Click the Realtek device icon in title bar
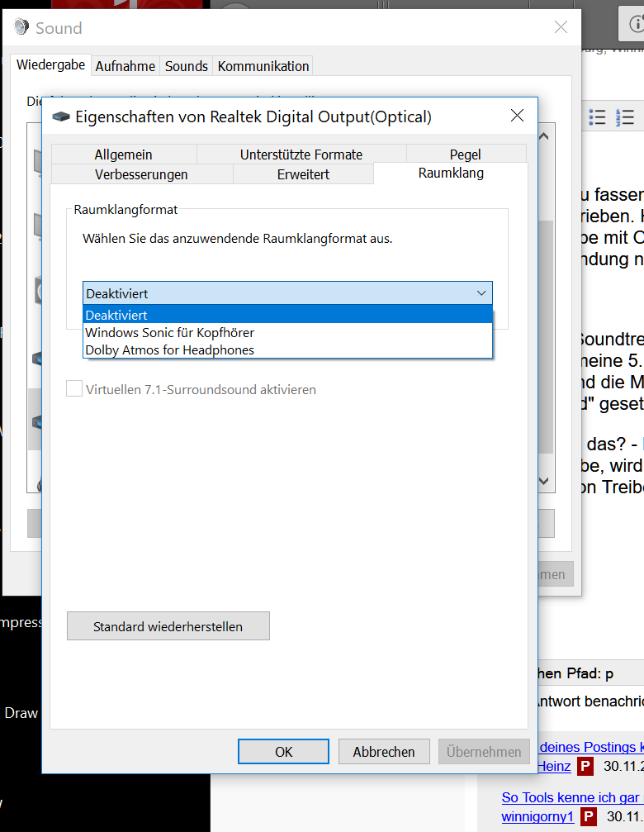This screenshot has width=644, height=832. click(61, 117)
